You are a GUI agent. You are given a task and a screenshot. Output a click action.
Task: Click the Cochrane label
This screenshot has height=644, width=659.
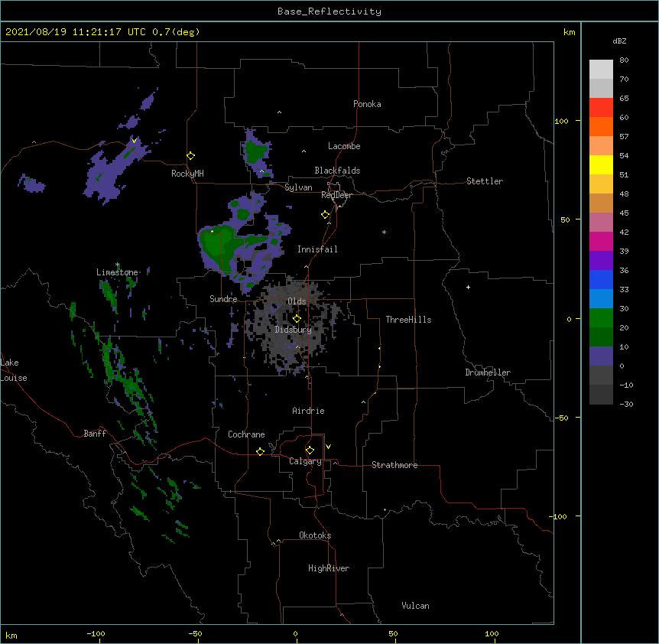pyautogui.click(x=246, y=434)
